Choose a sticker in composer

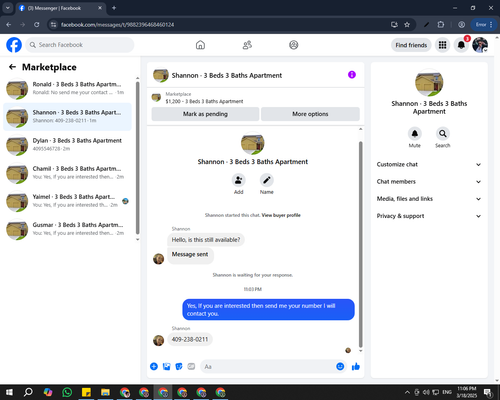click(x=179, y=367)
